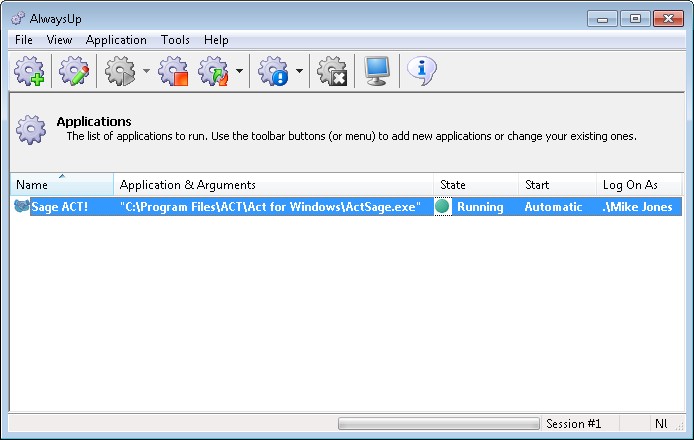The width and height of the screenshot is (694, 440).
Task: Sort by the Name column header
Action: (x=62, y=184)
